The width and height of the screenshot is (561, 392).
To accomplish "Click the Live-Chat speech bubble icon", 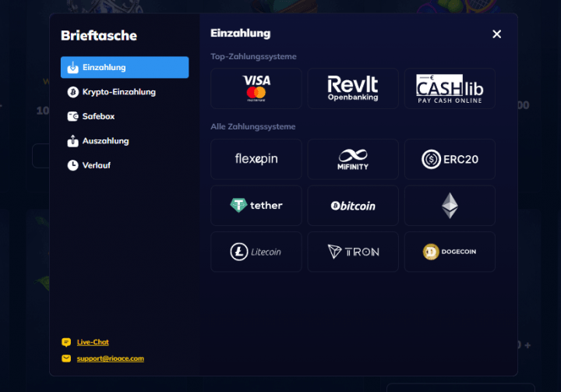I will [66, 343].
